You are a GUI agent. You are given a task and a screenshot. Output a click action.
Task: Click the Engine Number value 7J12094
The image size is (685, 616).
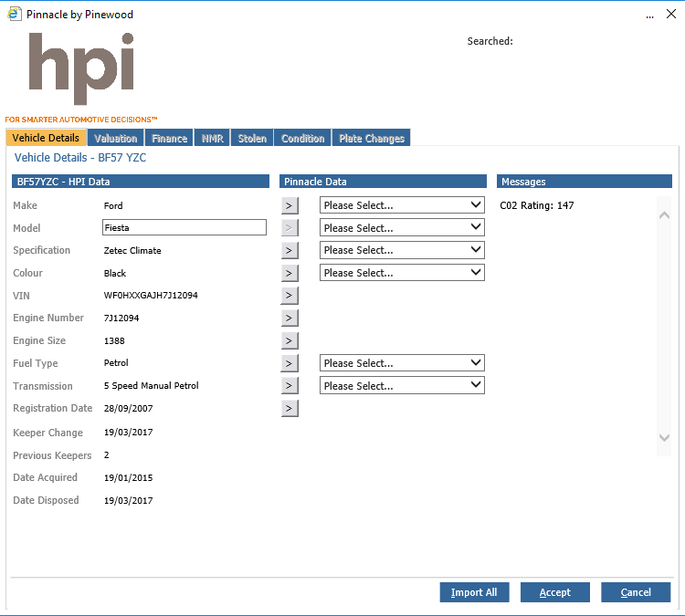pyautogui.click(x=121, y=318)
